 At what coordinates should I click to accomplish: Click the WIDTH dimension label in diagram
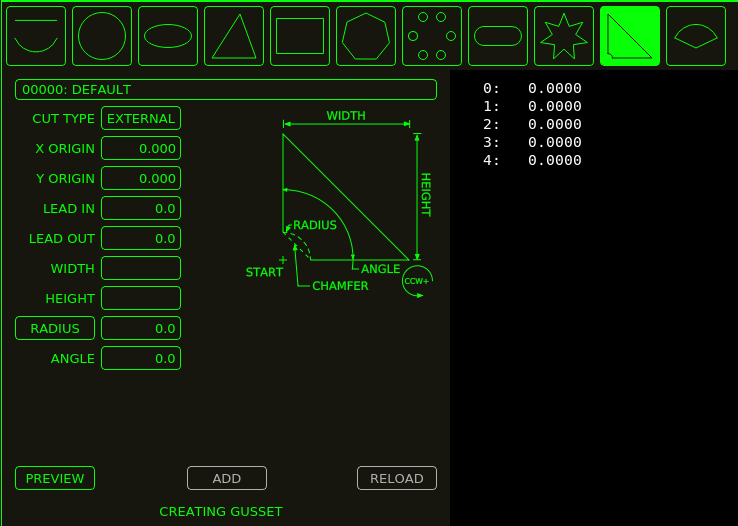[346, 116]
